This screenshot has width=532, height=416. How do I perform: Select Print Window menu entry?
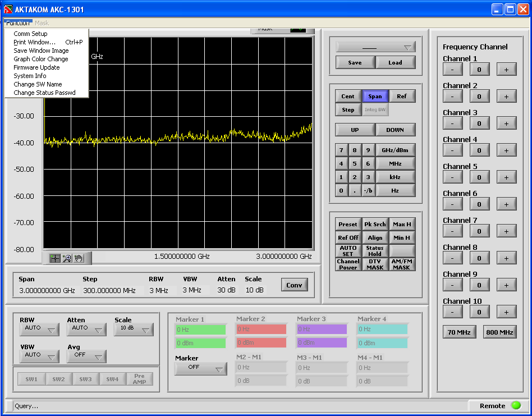[47, 42]
